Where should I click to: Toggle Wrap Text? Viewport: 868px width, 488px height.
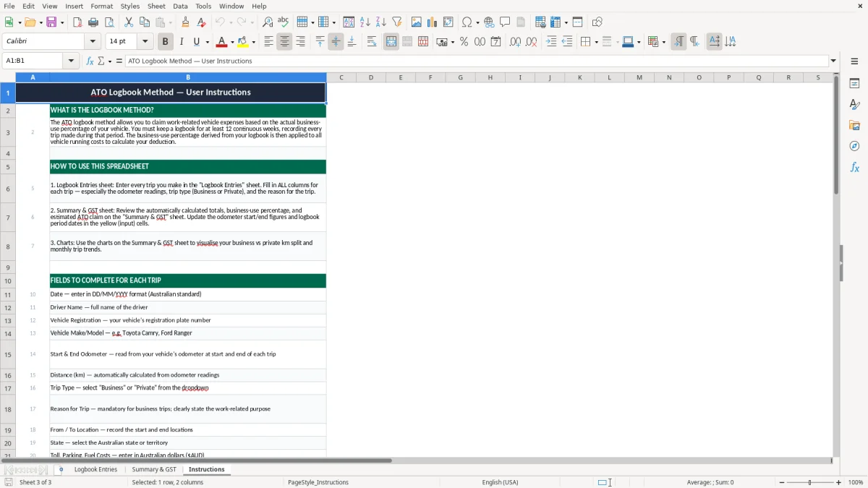coord(371,42)
